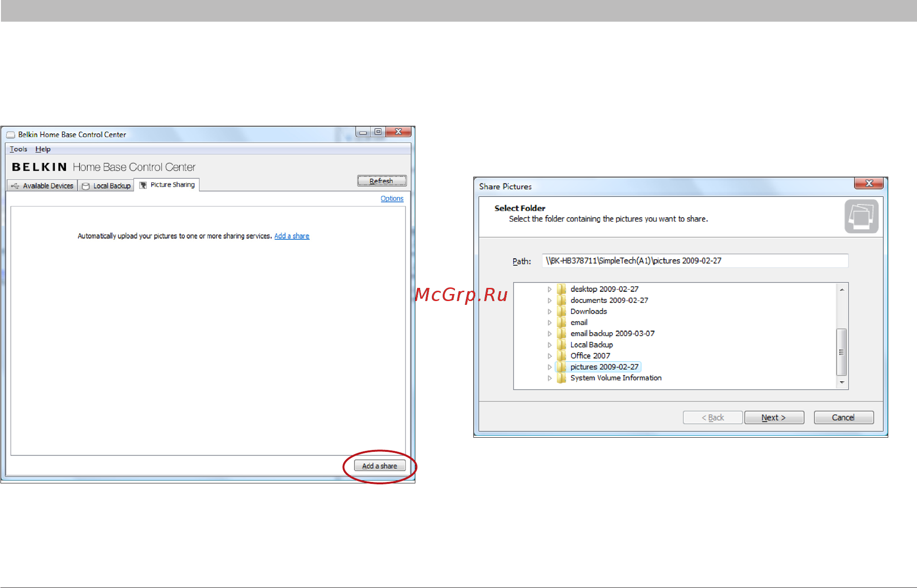Select the 'desktop 2009-02-27' folder name

click(604, 289)
